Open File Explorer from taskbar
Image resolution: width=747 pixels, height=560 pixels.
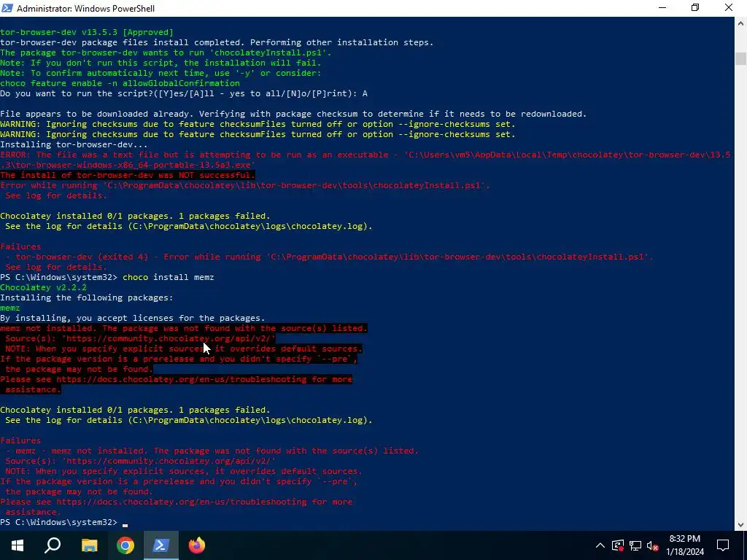point(89,545)
